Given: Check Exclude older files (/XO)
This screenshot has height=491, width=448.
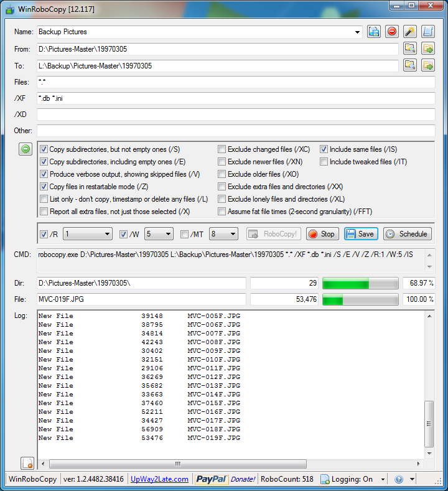Looking at the screenshot, I should point(222,174).
